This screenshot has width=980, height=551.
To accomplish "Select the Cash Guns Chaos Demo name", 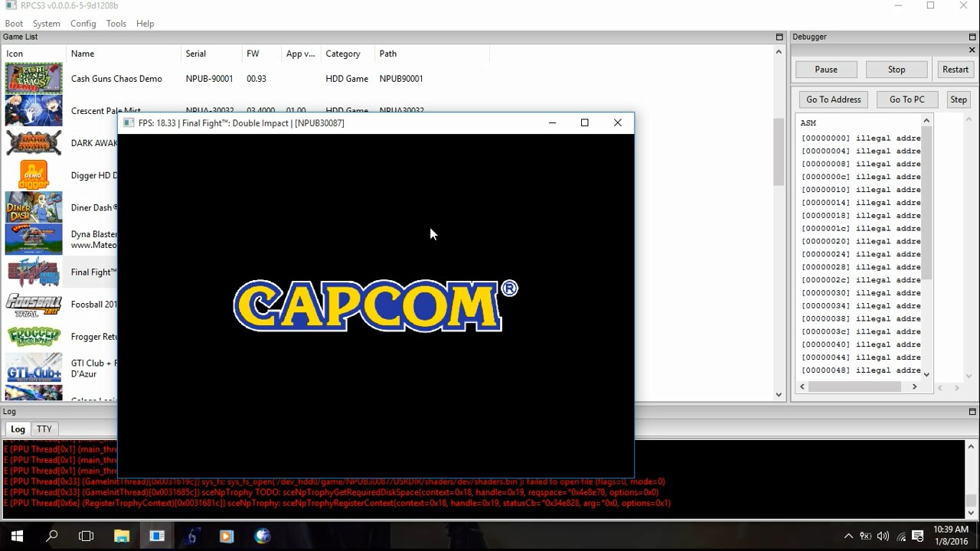I will click(116, 79).
